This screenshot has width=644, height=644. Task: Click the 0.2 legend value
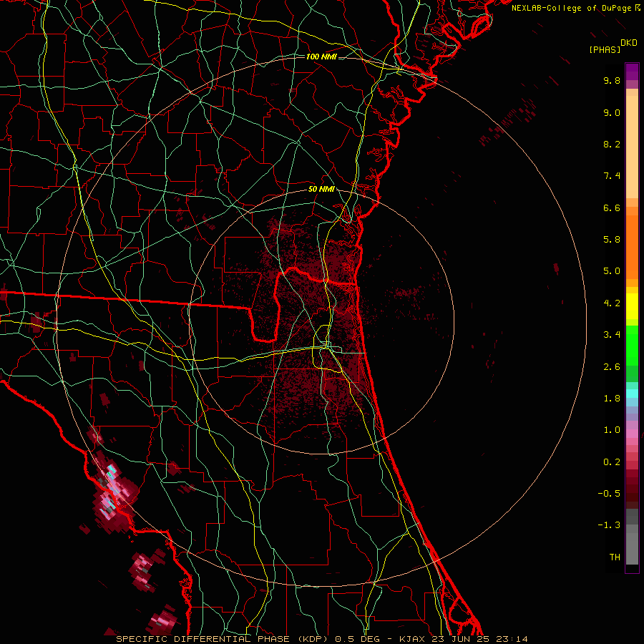coord(612,462)
